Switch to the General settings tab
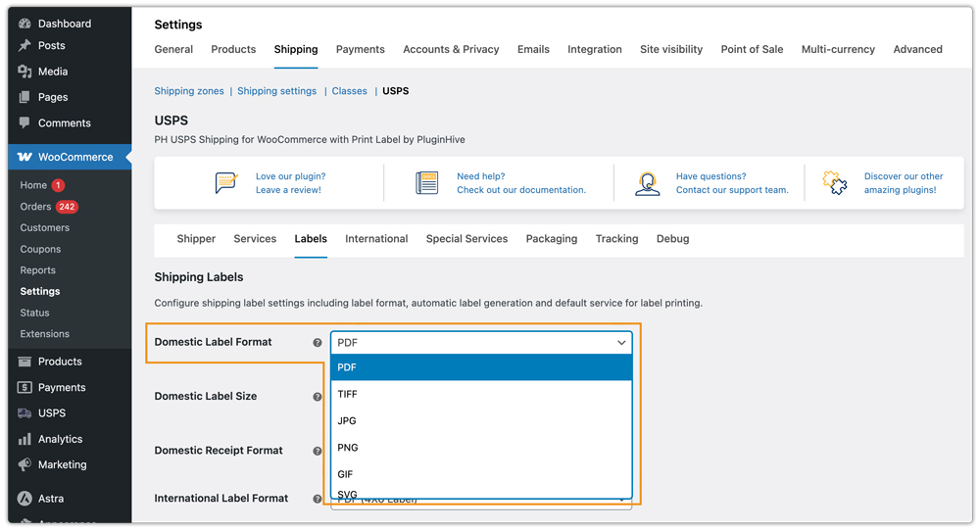980x531 pixels. tap(173, 49)
